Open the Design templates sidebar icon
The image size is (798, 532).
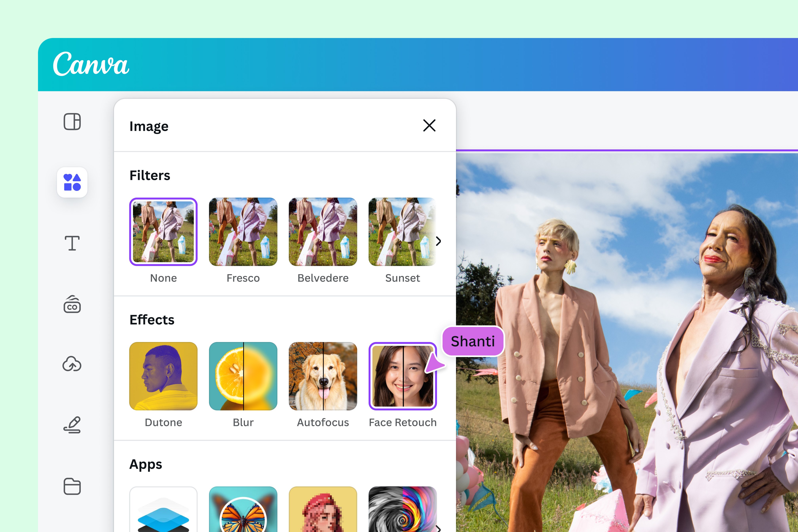pyautogui.click(x=72, y=122)
